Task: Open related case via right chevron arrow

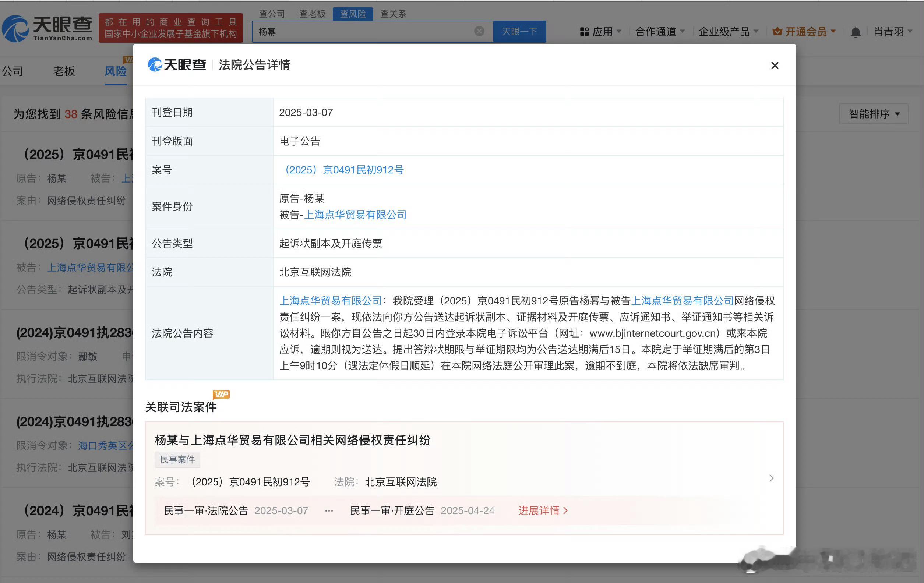Action: pos(771,478)
